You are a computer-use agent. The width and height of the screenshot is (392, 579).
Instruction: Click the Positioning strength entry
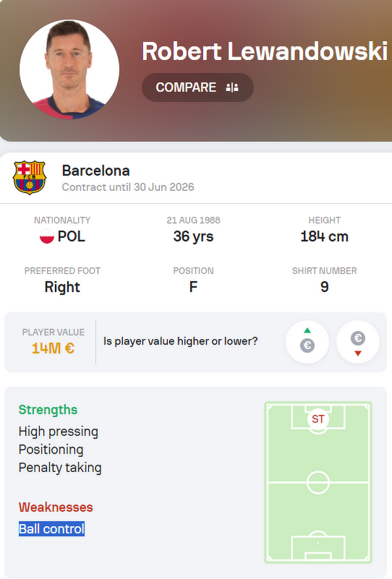coord(51,450)
